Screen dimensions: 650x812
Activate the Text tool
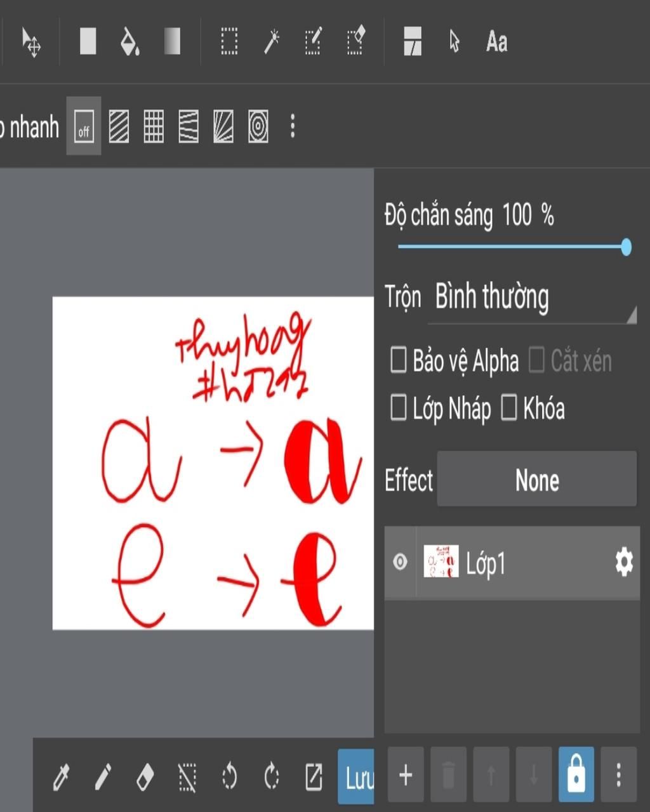(x=496, y=43)
